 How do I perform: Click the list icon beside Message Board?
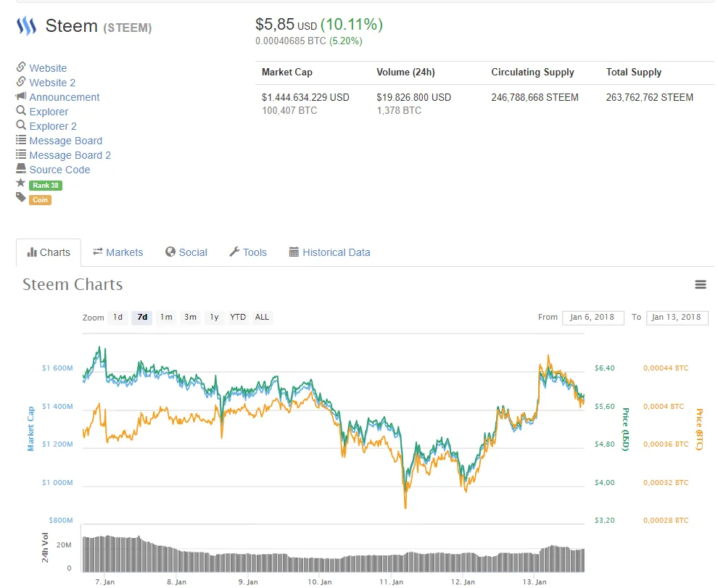click(x=20, y=140)
